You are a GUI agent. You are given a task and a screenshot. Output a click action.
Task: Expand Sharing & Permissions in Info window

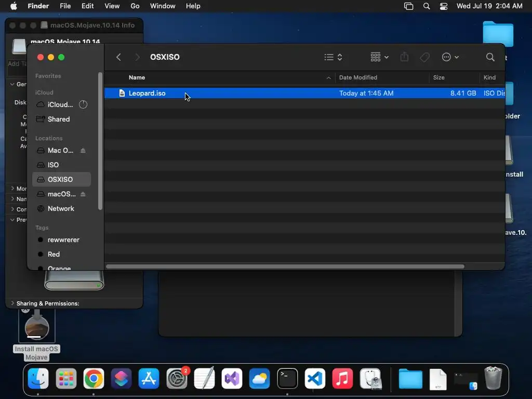[12, 303]
